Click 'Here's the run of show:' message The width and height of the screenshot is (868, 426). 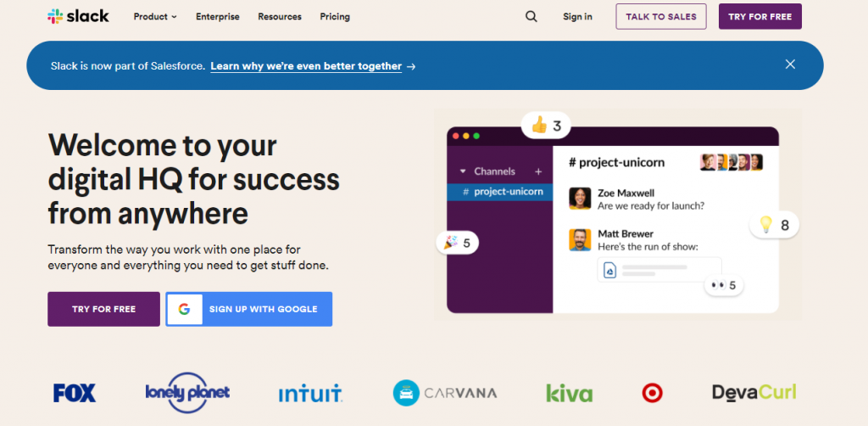(647, 247)
